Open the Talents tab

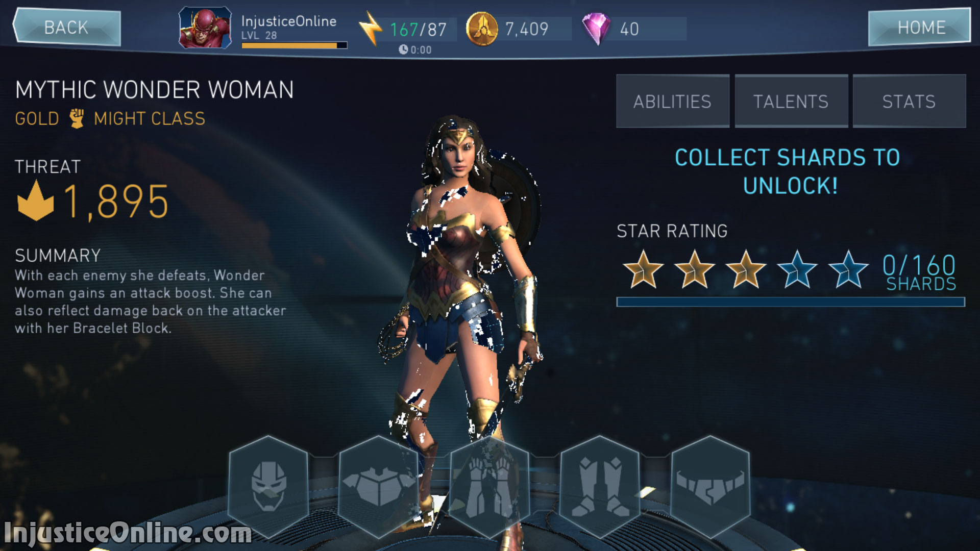pyautogui.click(x=791, y=101)
